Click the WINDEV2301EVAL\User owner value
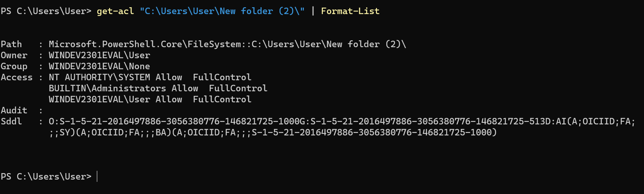The height and width of the screenshot is (194, 644). [100, 55]
